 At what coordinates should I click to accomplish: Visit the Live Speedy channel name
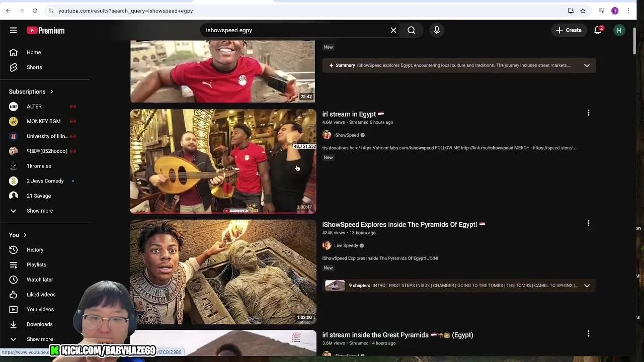click(x=346, y=246)
